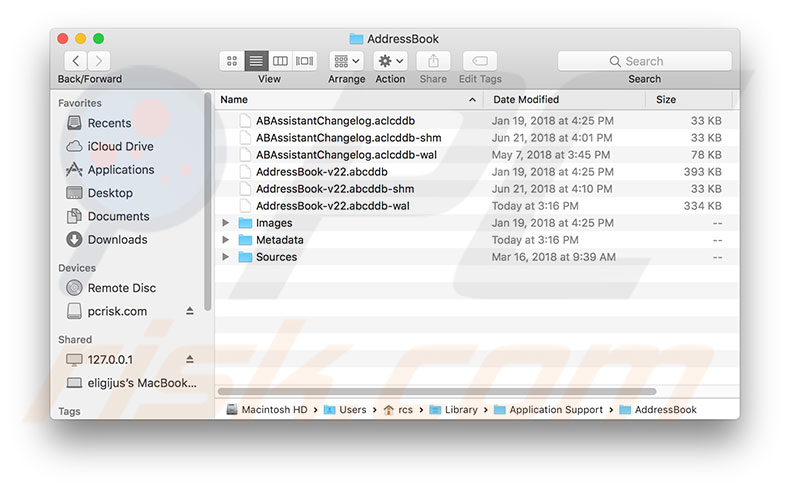
Task: Eject the 127.0.0.1 shared server
Action: point(190,359)
